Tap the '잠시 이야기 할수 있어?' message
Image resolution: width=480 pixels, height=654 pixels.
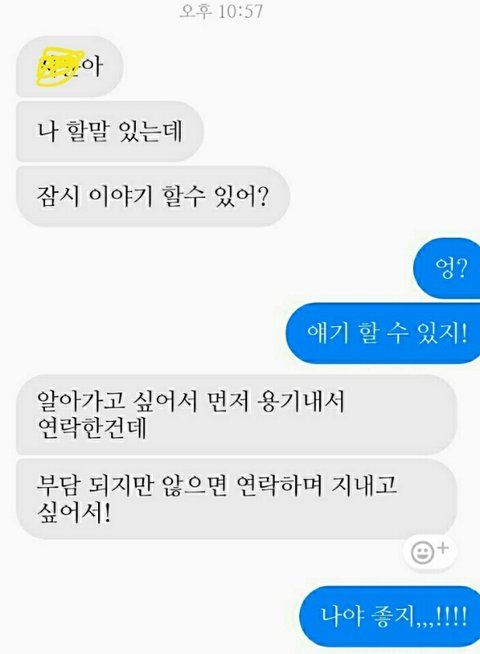[x=153, y=196]
